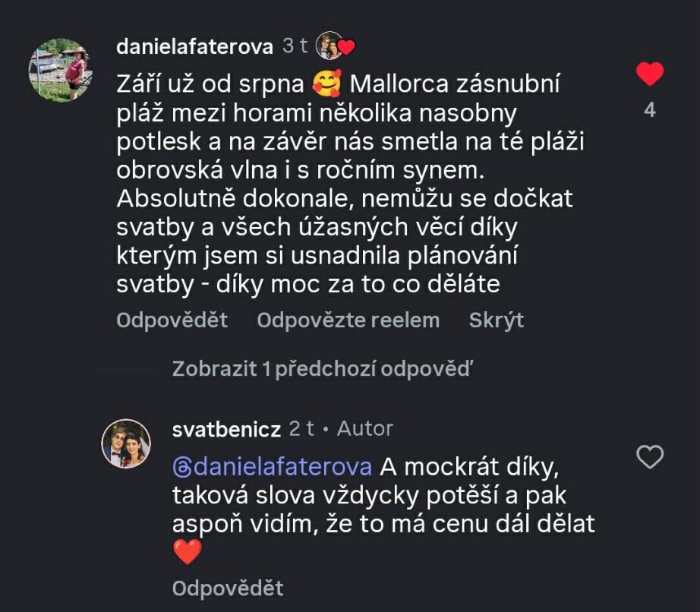View the likes count 4 on the comment
The image size is (700, 612).
(649, 110)
